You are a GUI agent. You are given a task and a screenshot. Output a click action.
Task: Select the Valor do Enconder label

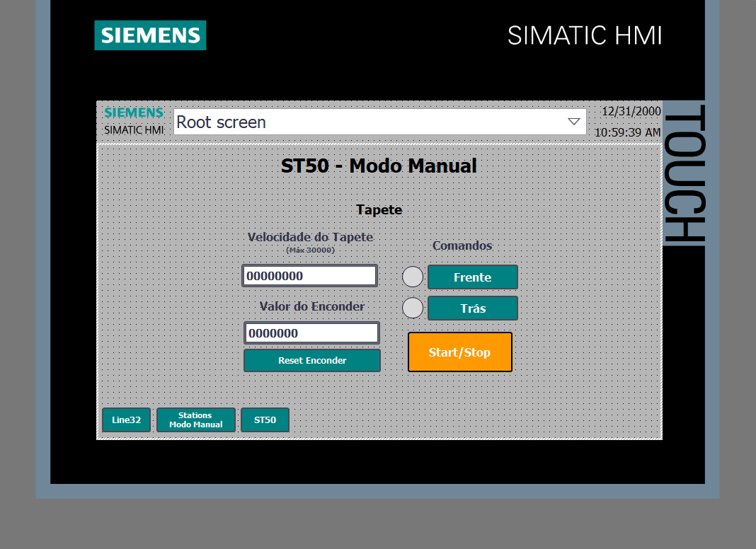pos(312,306)
